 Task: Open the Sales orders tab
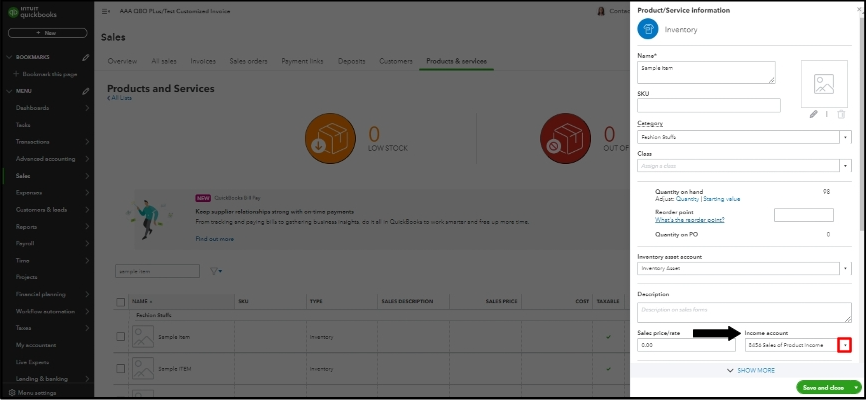[x=249, y=61]
